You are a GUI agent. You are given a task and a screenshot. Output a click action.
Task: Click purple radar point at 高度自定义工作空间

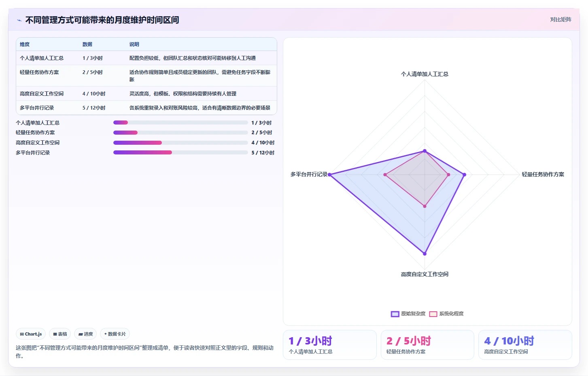coord(425,254)
